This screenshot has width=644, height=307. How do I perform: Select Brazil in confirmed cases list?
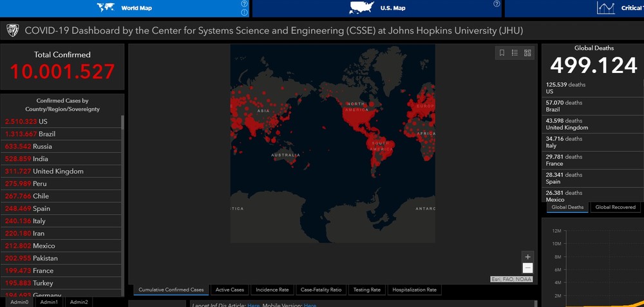46,134
